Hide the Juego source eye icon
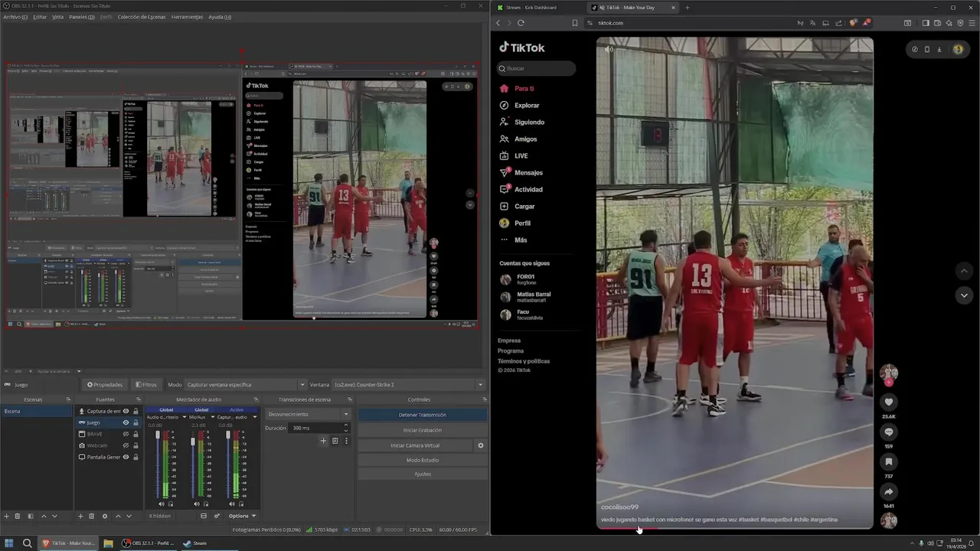Viewport: 980px width, 551px height. [x=126, y=422]
